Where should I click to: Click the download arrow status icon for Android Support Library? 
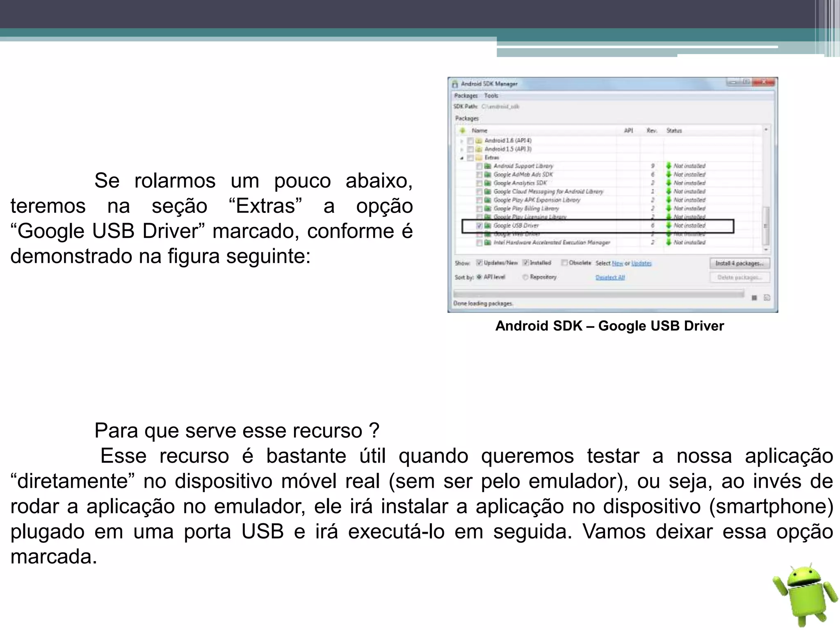pyautogui.click(x=669, y=166)
